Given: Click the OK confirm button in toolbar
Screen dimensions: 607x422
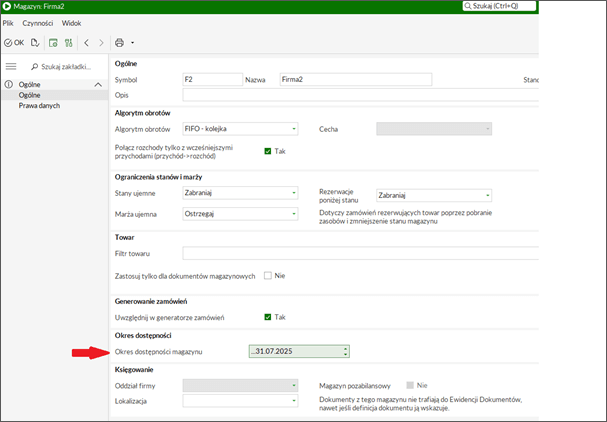Looking at the screenshot, I should pos(14,43).
